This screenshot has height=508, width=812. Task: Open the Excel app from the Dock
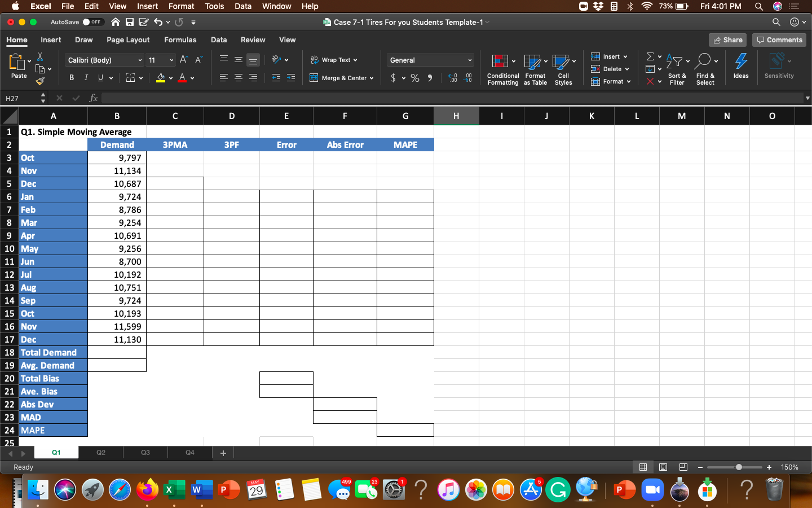pos(174,489)
